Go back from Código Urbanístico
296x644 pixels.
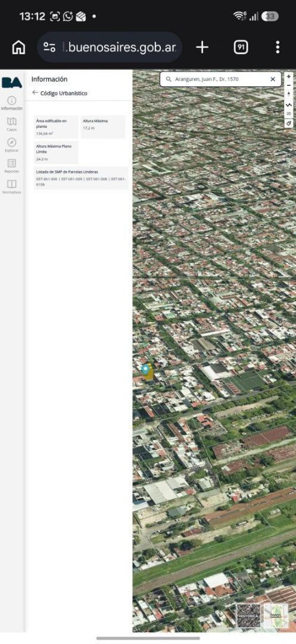click(35, 93)
